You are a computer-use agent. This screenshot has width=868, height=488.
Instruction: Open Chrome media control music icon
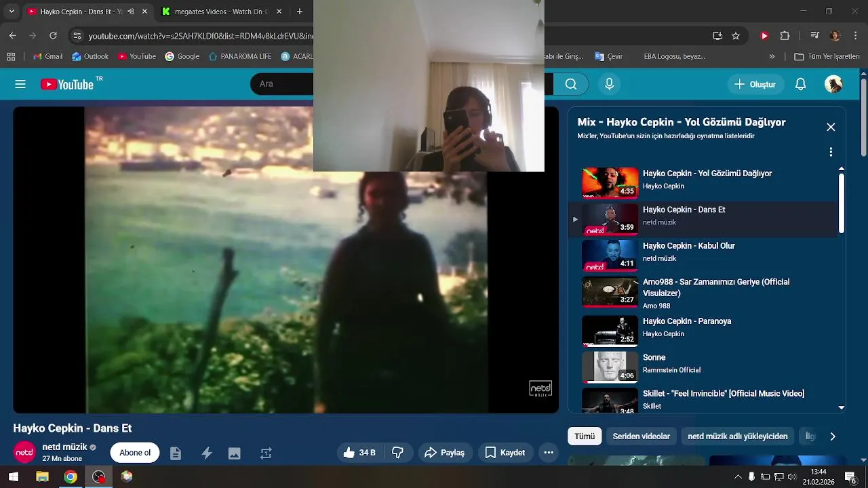click(x=815, y=36)
